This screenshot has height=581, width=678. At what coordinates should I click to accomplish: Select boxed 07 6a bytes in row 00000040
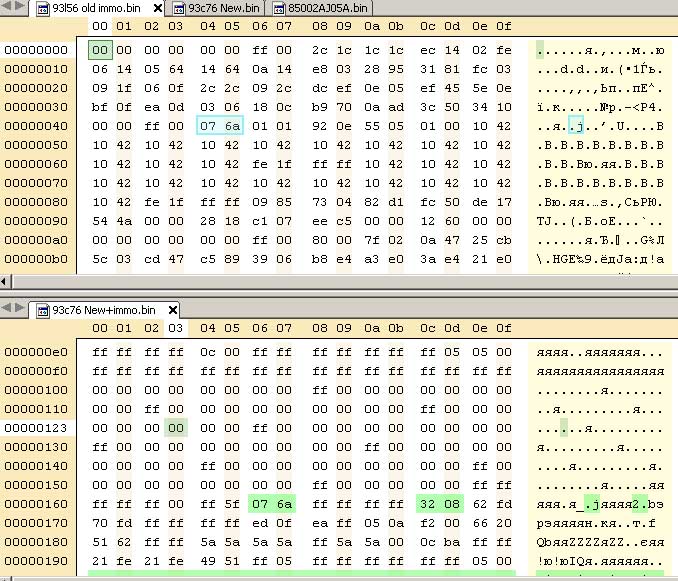pos(219,126)
